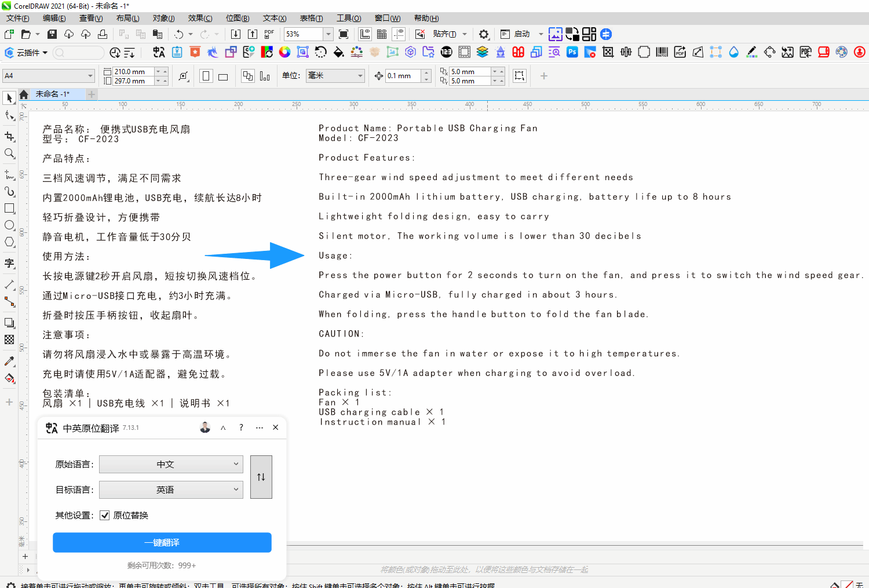This screenshot has width=869, height=588.
Task: Open the zoom level 53% dropdown
Action: pos(328,34)
